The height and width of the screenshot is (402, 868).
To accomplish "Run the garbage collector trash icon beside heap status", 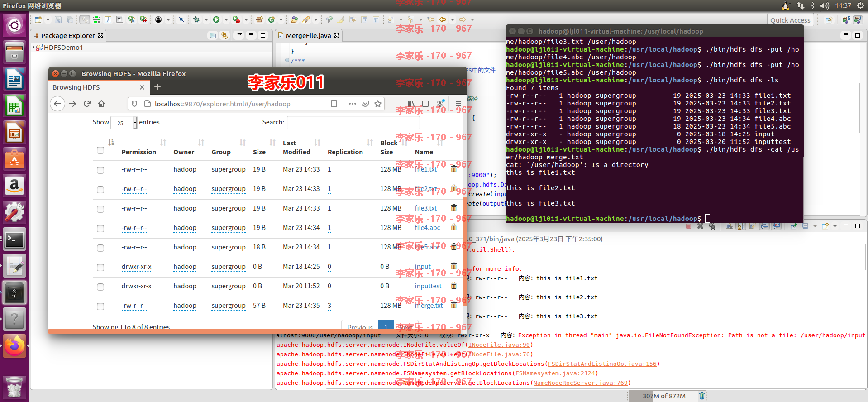I will pos(702,396).
